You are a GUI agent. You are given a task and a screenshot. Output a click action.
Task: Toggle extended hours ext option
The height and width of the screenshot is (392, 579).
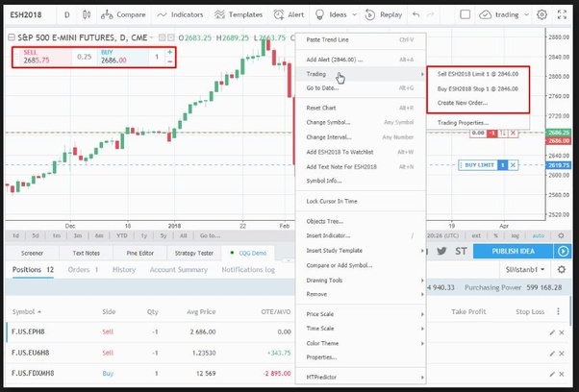point(476,235)
